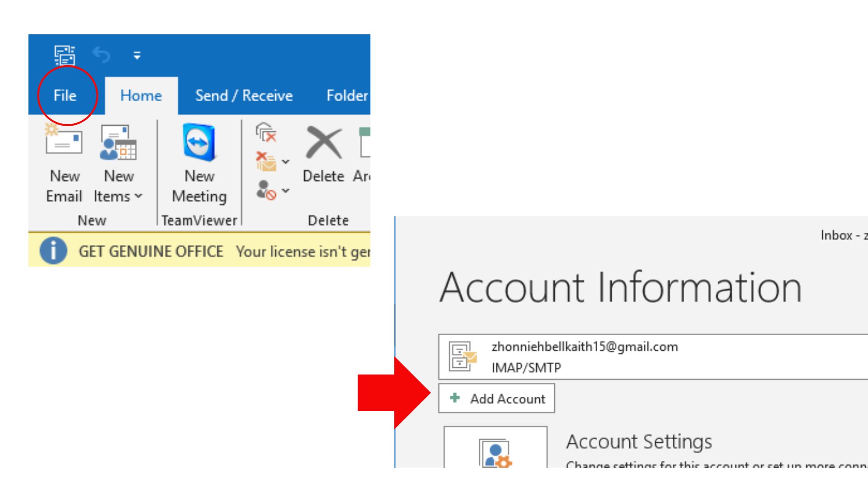The width and height of the screenshot is (868, 488).
Task: Click the Send/Receive All Folders quick access icon
Action: pos(65,56)
